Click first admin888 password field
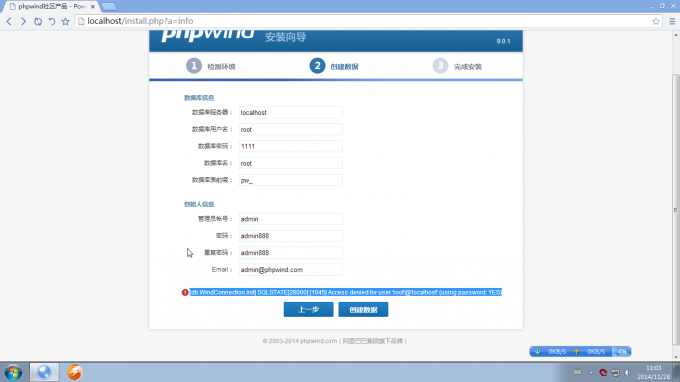Image resolution: width=680 pixels, height=382 pixels. tap(291, 236)
